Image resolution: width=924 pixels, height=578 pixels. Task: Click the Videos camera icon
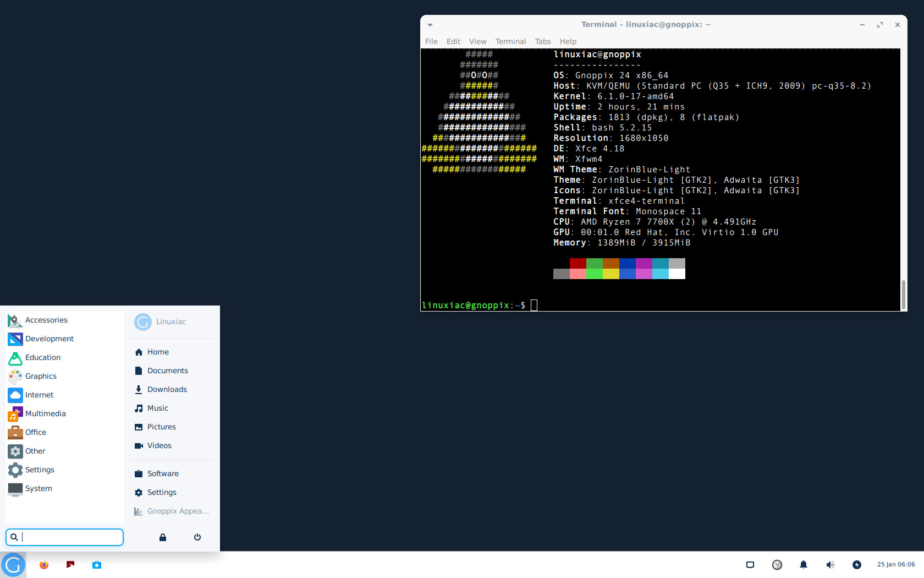pyautogui.click(x=139, y=446)
